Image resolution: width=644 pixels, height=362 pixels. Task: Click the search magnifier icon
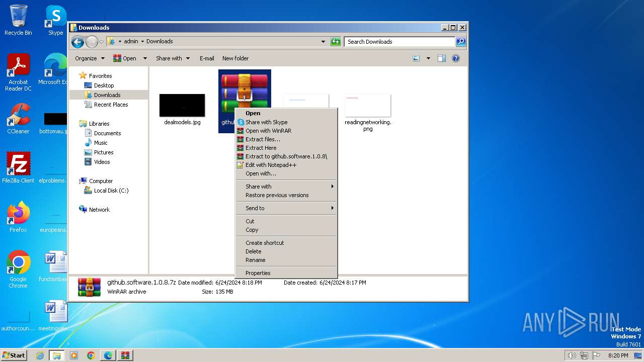[x=461, y=42]
